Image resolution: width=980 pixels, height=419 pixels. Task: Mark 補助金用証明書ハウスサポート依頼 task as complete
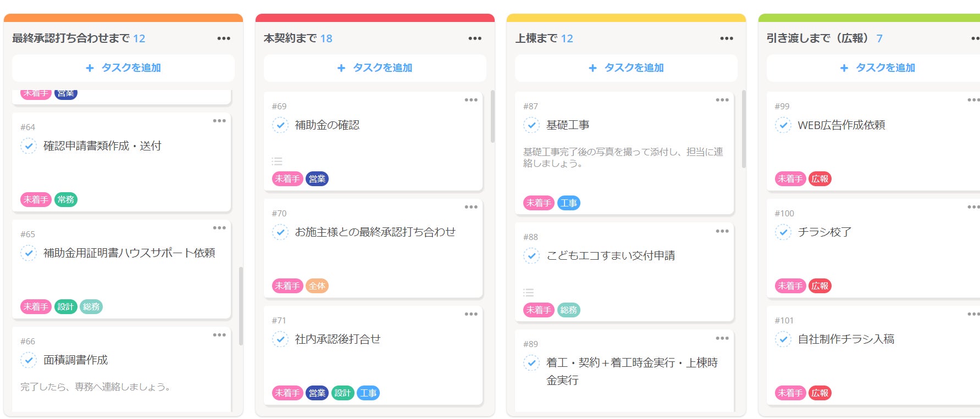coord(29,253)
